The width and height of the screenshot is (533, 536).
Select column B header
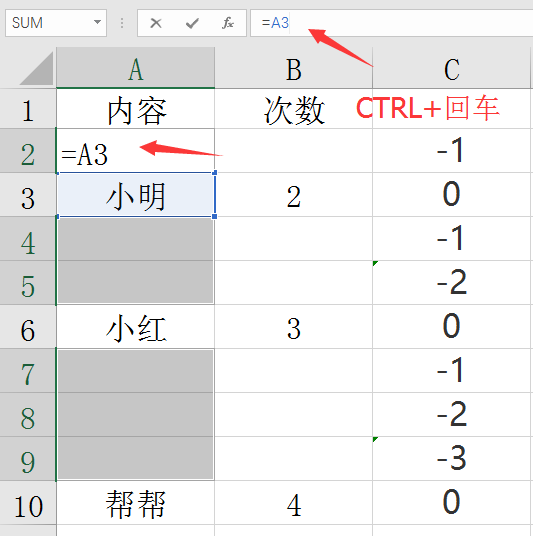click(293, 68)
